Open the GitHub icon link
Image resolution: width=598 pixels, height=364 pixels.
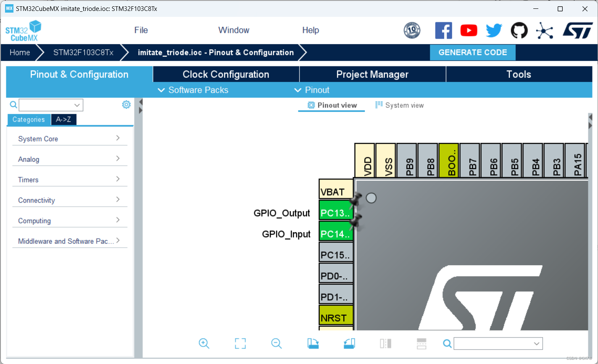(x=519, y=31)
